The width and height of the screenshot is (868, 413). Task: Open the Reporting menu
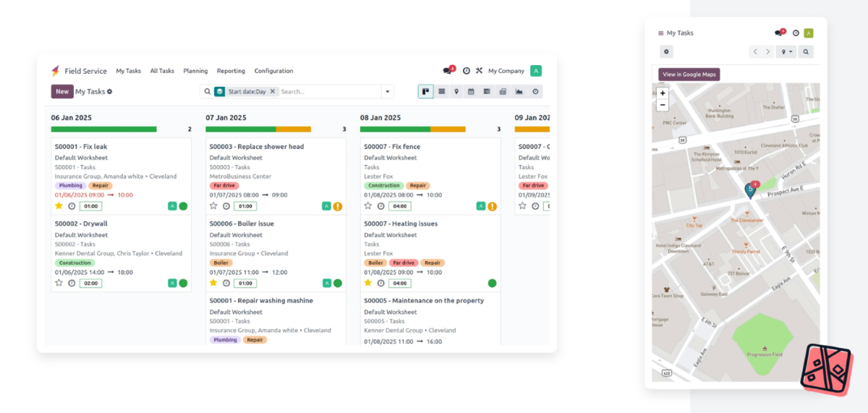[231, 71]
